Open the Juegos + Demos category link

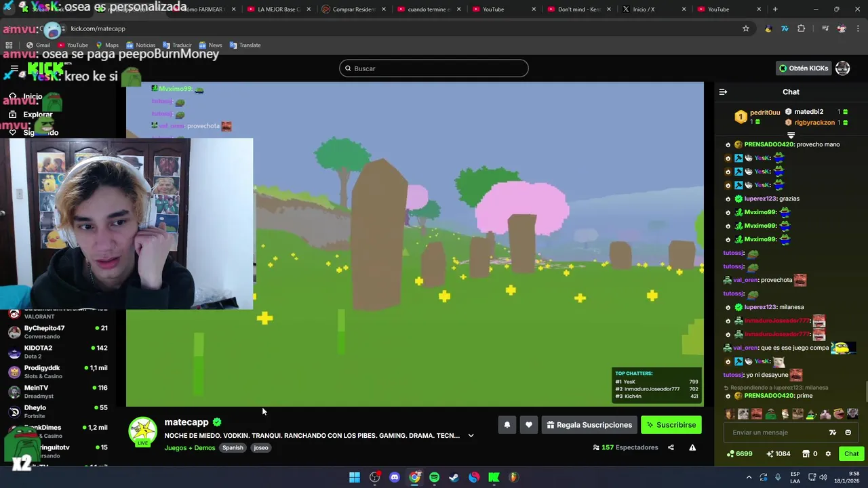(x=190, y=448)
